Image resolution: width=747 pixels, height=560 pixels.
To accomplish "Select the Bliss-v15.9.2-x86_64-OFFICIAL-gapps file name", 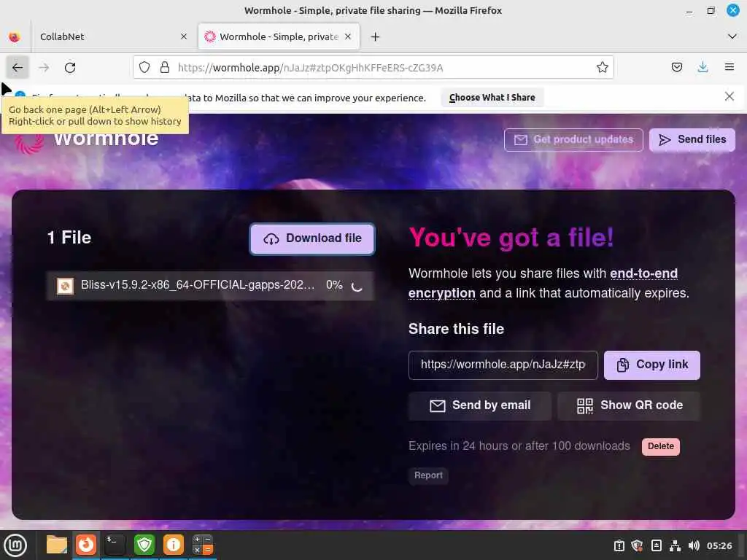I will coord(198,285).
